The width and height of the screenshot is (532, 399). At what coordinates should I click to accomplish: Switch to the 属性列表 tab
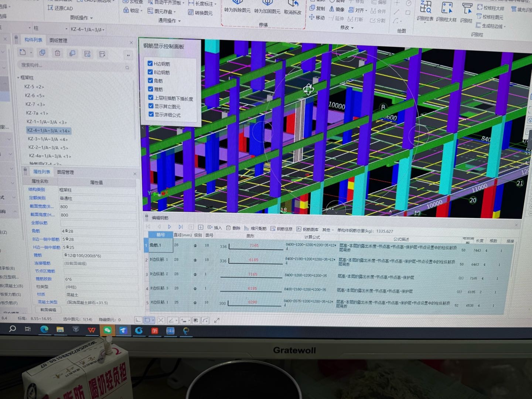pyautogui.click(x=41, y=171)
